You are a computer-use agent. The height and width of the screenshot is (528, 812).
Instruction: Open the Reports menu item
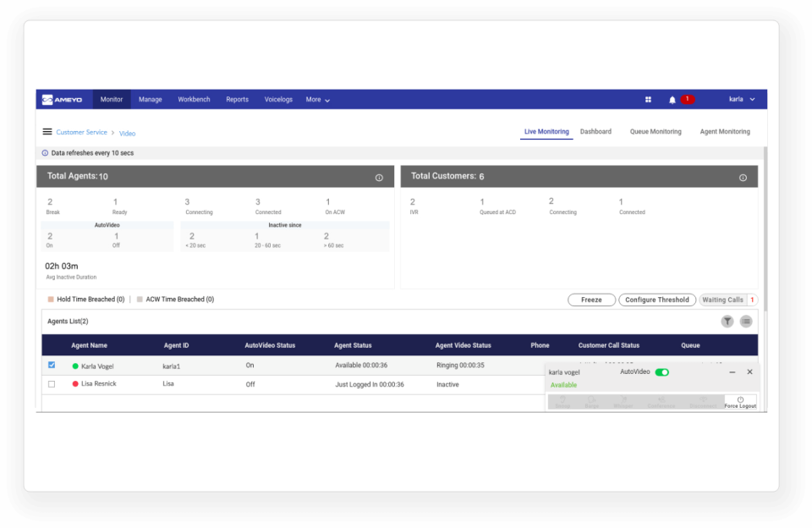237,99
